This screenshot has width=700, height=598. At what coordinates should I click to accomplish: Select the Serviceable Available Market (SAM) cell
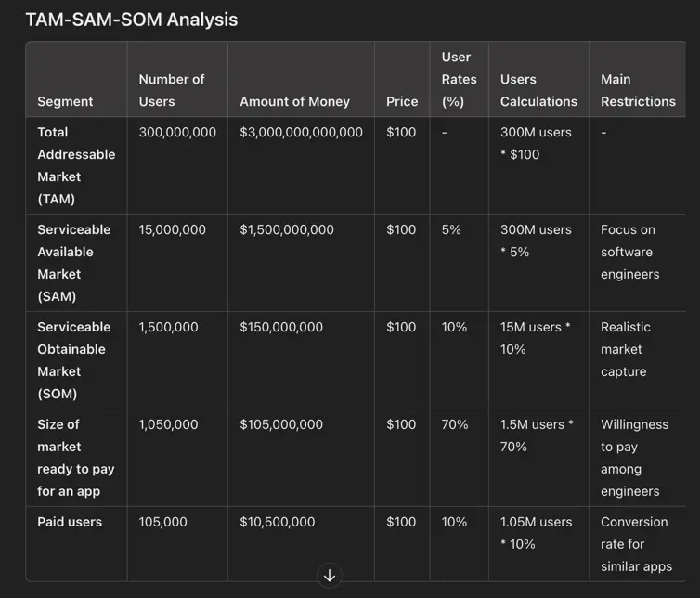point(74,263)
